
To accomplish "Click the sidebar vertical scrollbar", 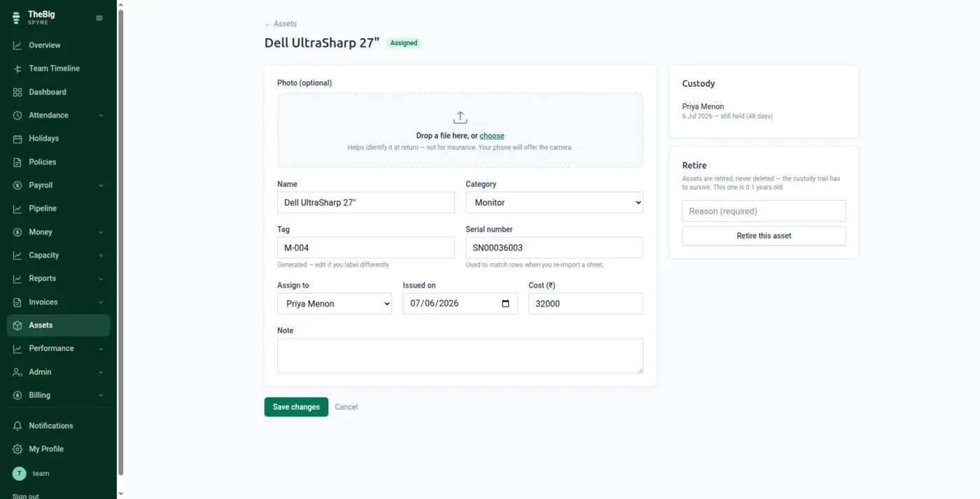I will click(x=120, y=243).
